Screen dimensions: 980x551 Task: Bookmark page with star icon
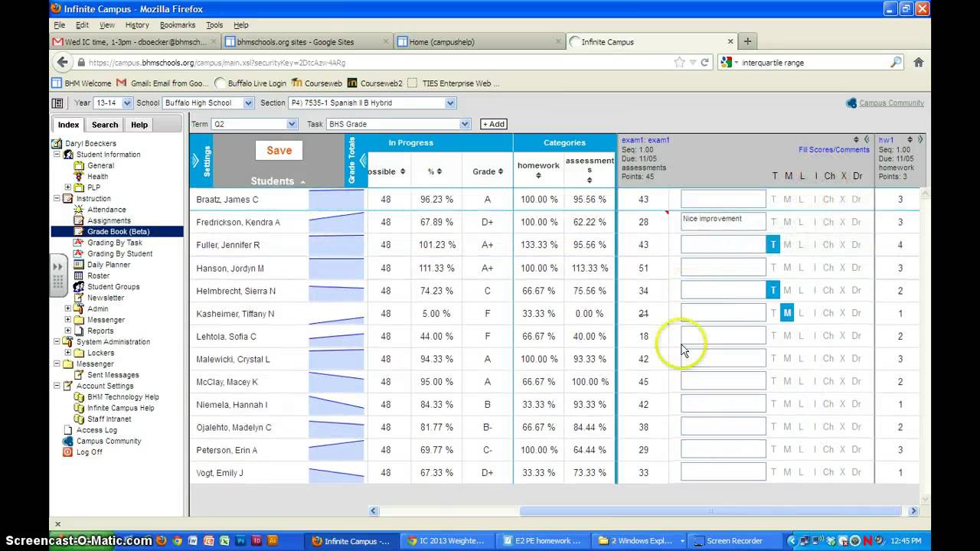click(x=679, y=63)
